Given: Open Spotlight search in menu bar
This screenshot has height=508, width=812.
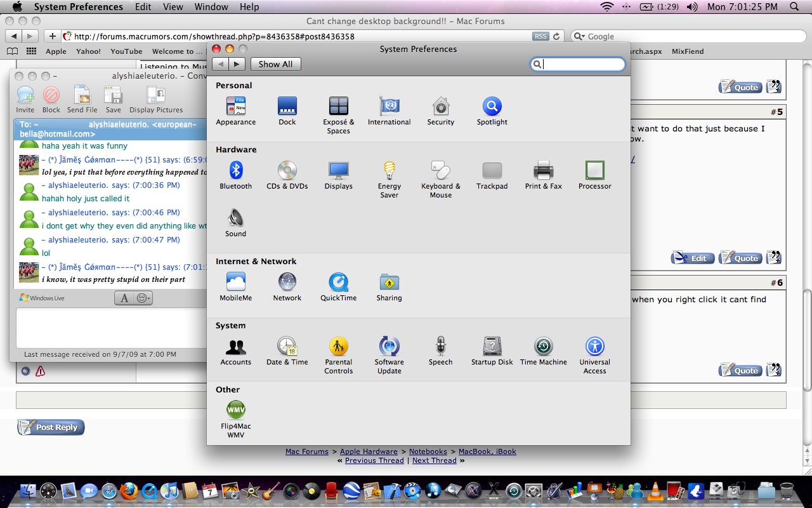Looking at the screenshot, I should click(795, 7).
